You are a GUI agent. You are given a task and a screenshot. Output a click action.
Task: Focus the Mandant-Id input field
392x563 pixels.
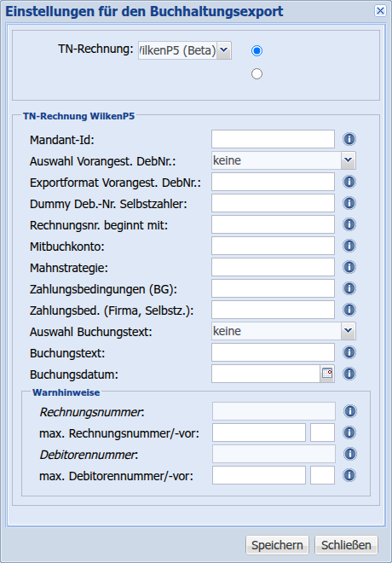pos(273,139)
